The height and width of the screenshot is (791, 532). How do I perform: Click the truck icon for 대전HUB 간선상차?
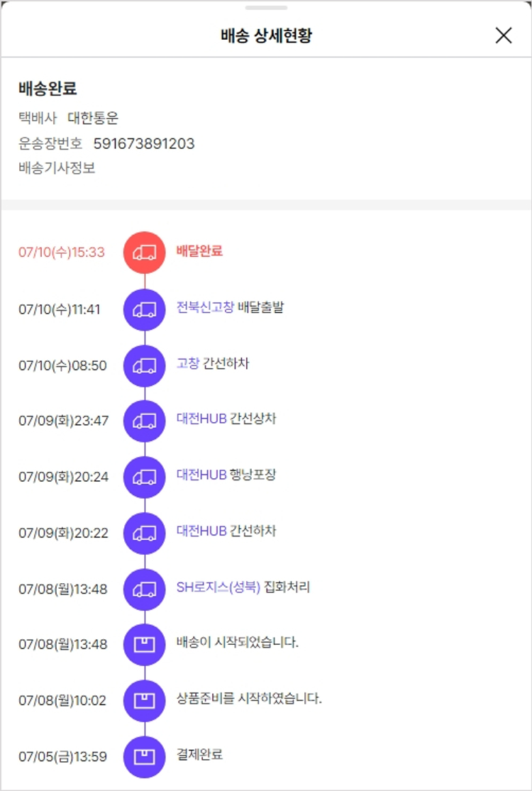click(x=145, y=421)
